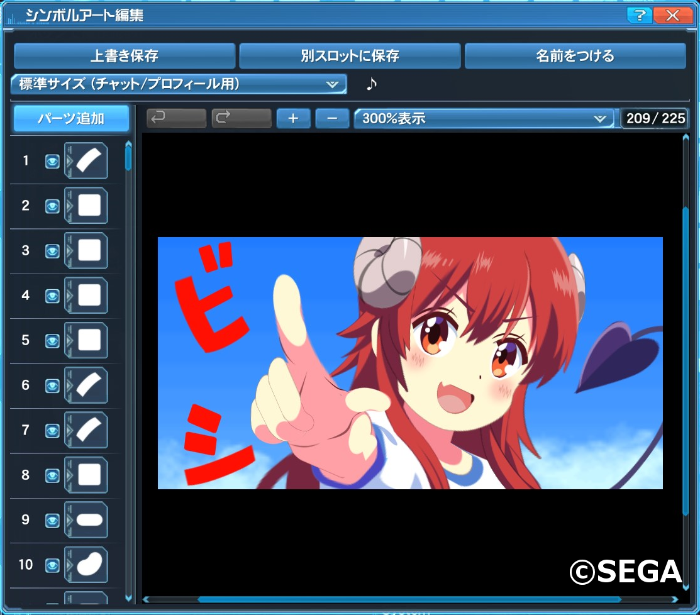This screenshot has width=700, height=615.
Task: Click the canvas horizontal scrollbar thumb
Action: pos(409,599)
